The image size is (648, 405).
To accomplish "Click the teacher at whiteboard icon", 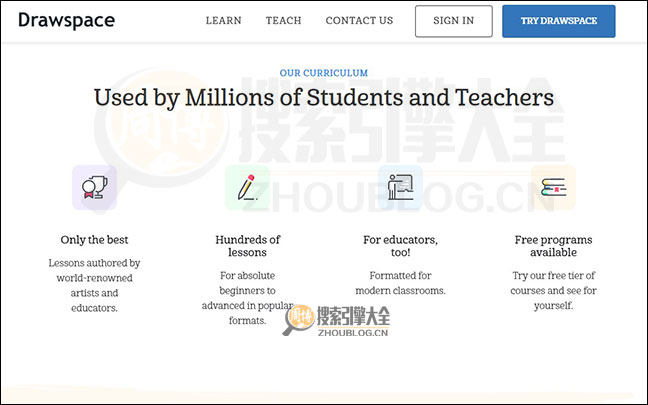I will coord(400,186).
